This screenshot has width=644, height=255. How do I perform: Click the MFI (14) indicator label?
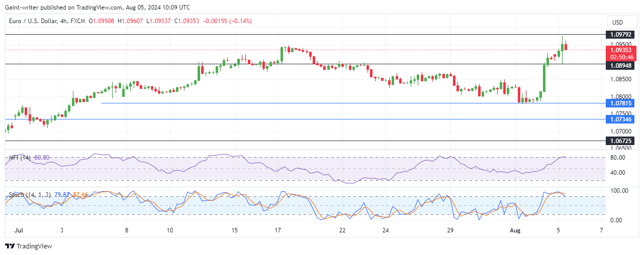tap(20, 158)
